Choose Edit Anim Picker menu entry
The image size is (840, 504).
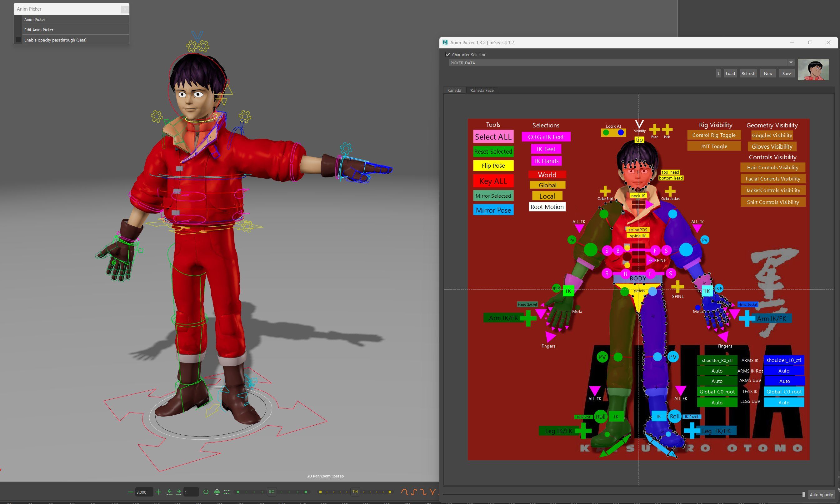pos(39,30)
